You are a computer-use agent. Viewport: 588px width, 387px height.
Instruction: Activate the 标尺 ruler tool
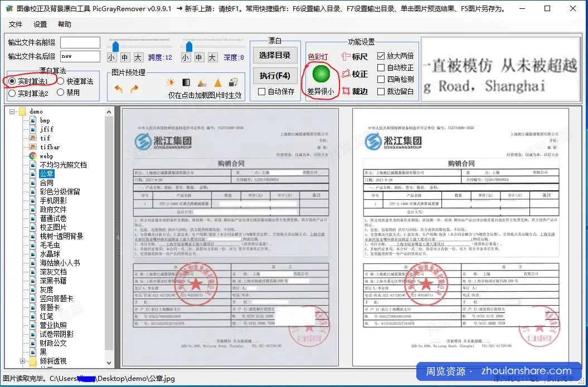(354, 57)
